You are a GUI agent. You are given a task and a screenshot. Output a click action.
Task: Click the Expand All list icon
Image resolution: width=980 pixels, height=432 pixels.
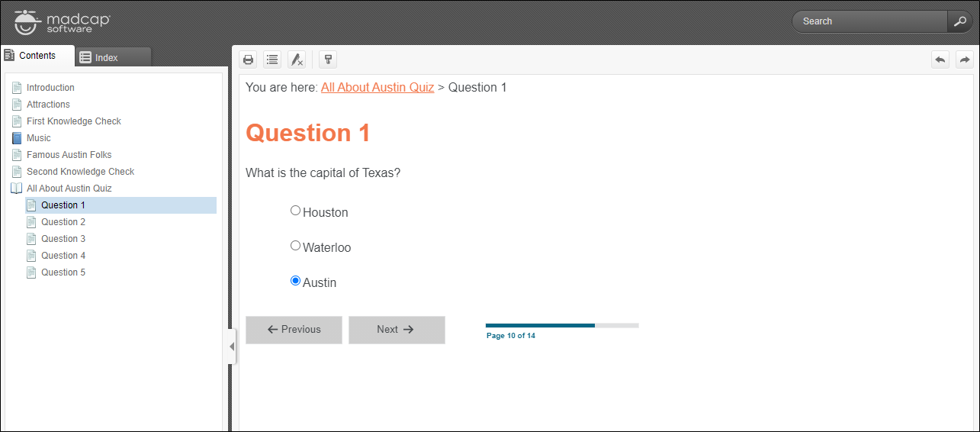[x=272, y=60]
